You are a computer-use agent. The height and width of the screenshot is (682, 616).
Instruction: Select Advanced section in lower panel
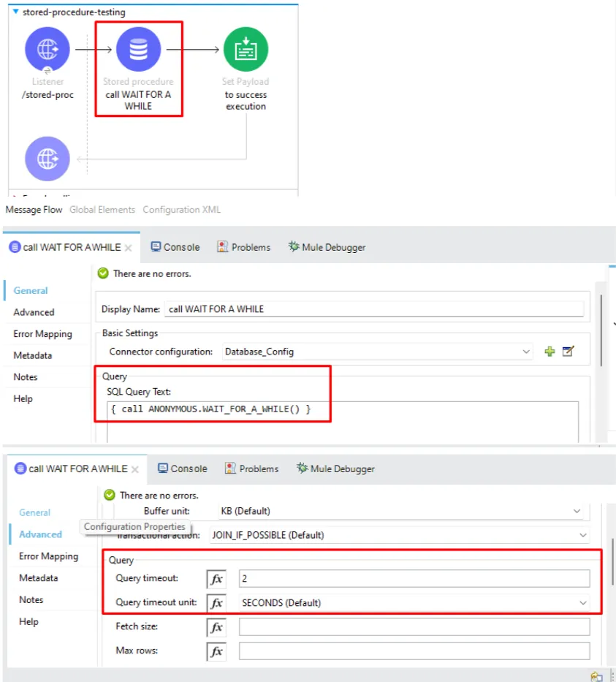pyautogui.click(x=40, y=534)
